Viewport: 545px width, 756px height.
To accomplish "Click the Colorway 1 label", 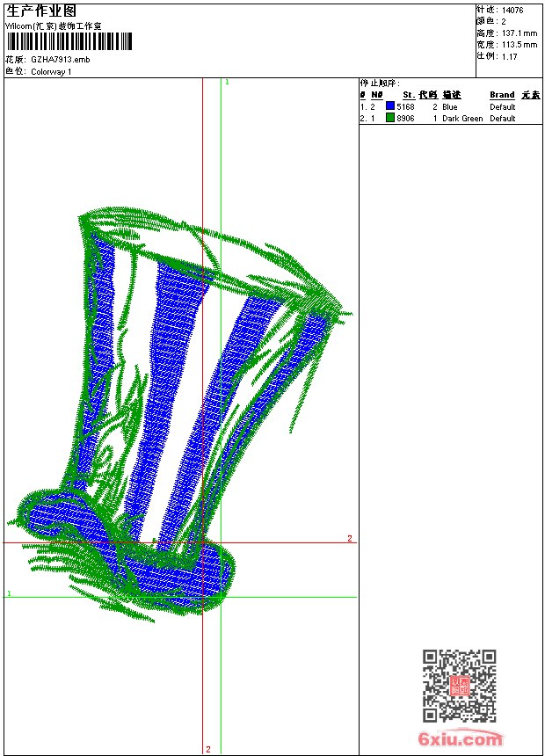I will (51, 71).
